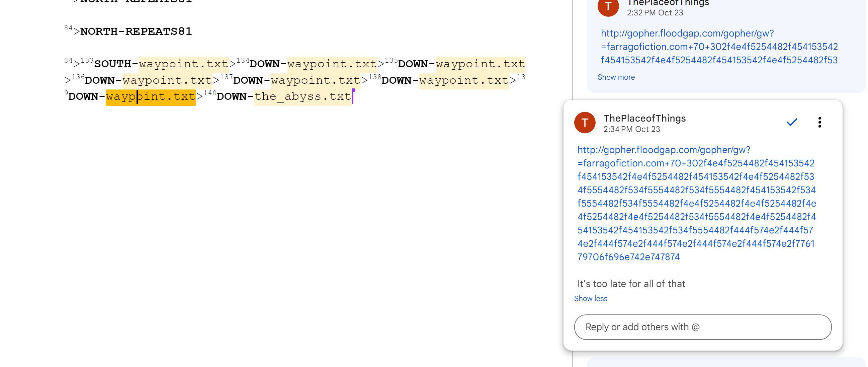Expand the 2:32 PM comment with Show more
Viewport: 868px width, 367px height.
[x=616, y=77]
